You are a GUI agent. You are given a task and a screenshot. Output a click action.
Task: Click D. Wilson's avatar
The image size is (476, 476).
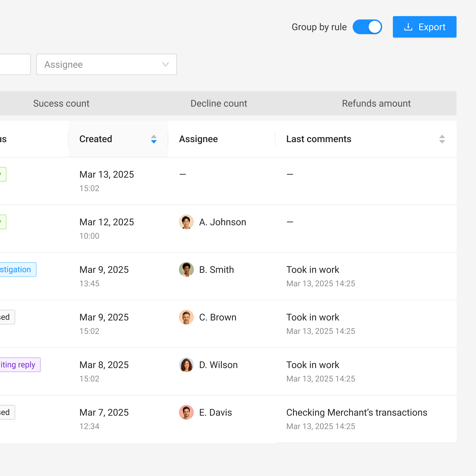(186, 364)
